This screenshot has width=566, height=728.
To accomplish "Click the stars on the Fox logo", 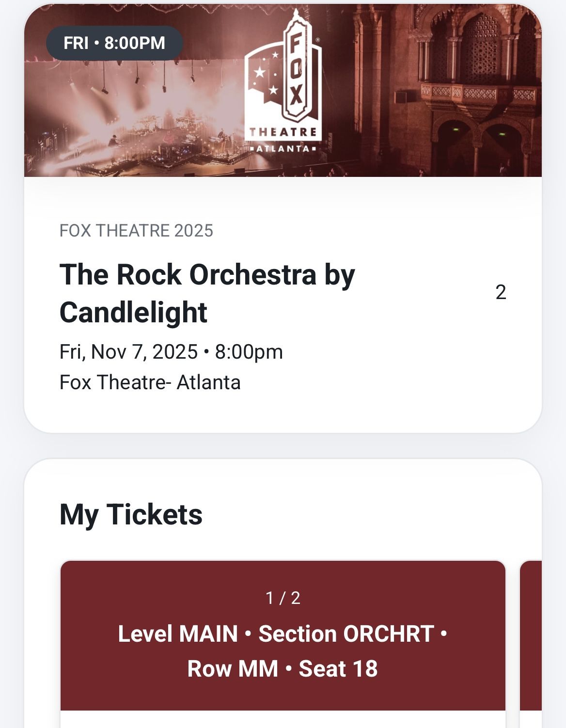I will click(266, 73).
